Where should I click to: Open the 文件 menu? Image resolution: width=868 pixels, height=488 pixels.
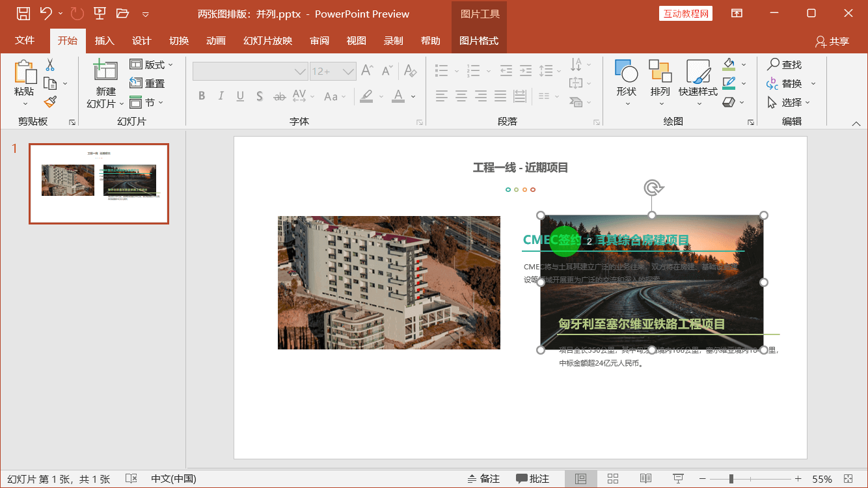pyautogui.click(x=25, y=40)
